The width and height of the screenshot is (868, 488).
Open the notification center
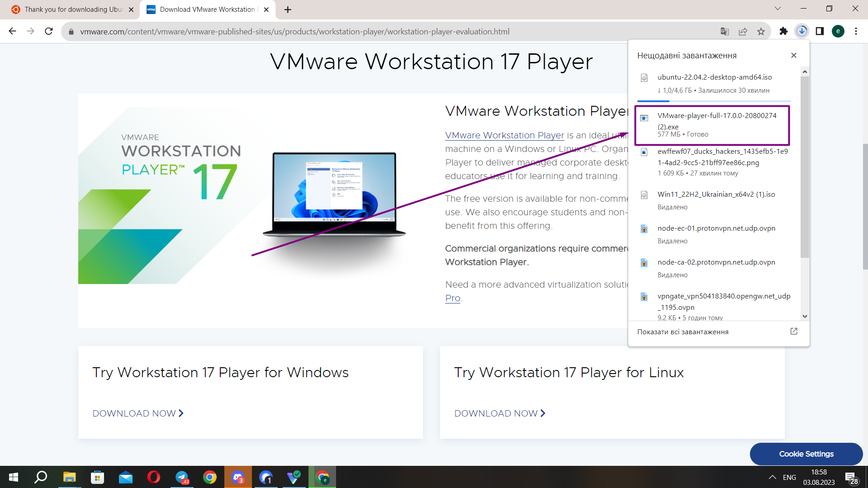(x=851, y=478)
